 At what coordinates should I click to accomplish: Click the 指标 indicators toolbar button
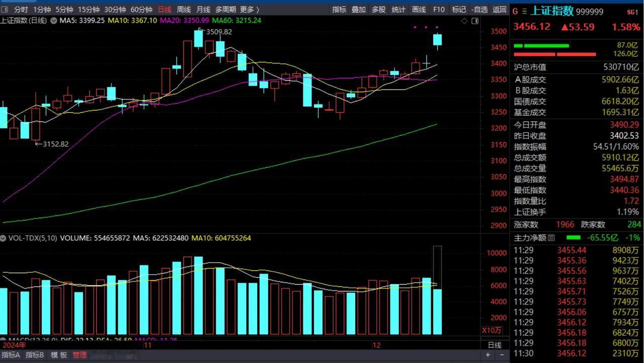coord(339,10)
